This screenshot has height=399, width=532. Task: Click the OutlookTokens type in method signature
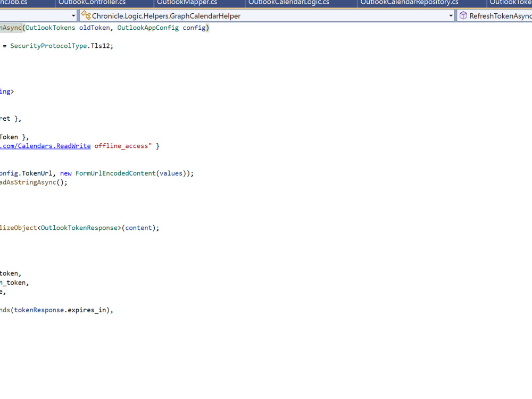(50, 28)
